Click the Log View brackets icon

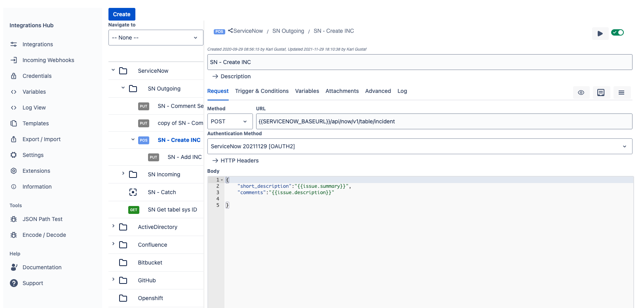[x=13, y=108]
